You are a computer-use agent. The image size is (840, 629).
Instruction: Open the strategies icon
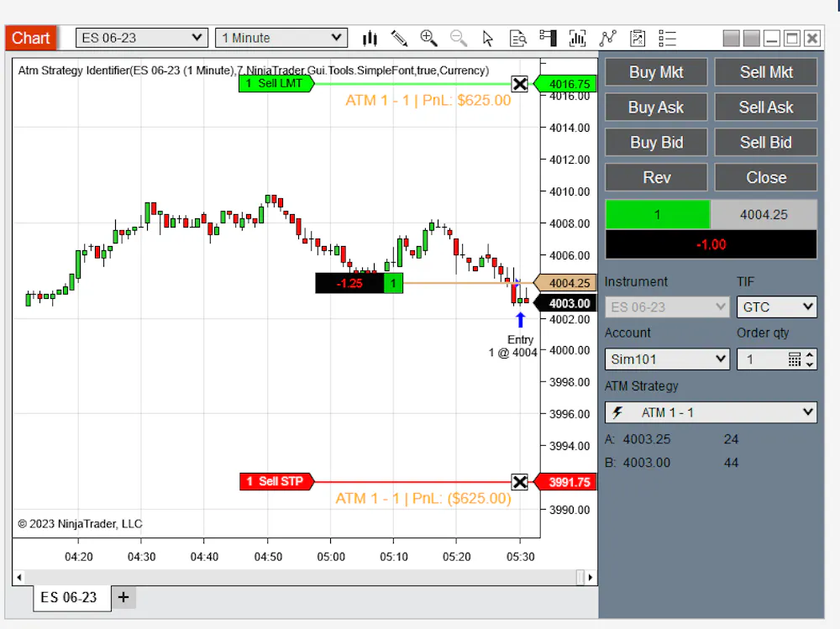607,38
